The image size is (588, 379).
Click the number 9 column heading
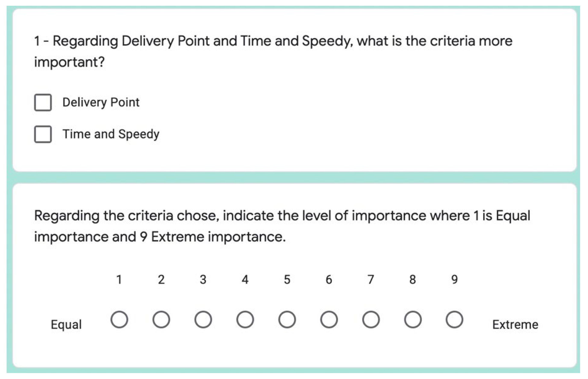click(x=454, y=280)
